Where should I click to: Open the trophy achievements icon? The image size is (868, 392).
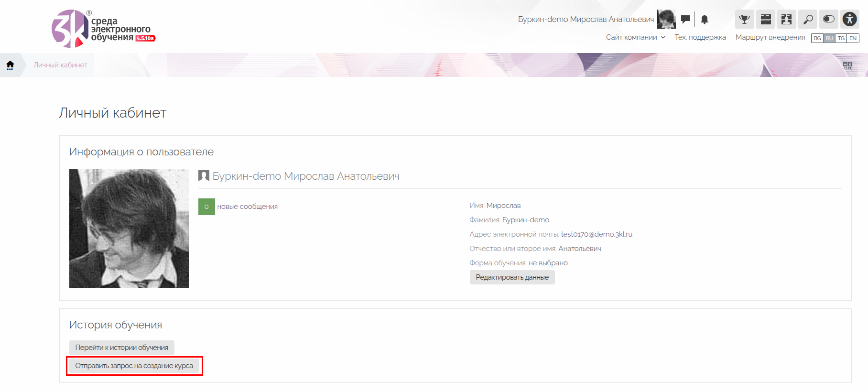744,19
